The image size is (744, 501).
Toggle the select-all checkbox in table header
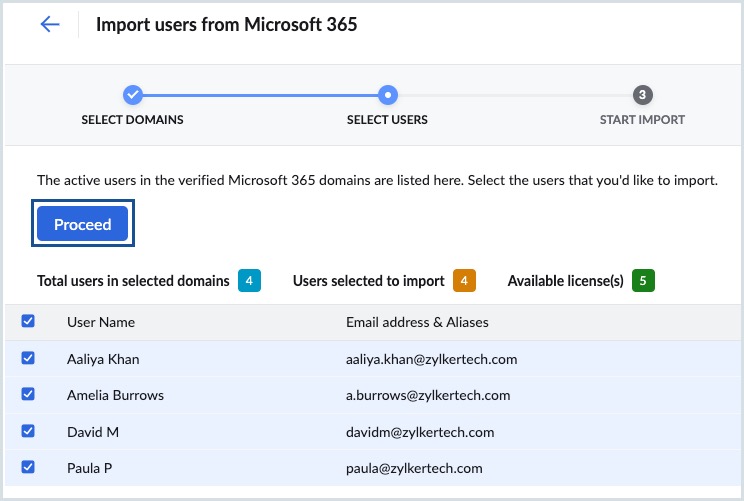[x=28, y=321]
